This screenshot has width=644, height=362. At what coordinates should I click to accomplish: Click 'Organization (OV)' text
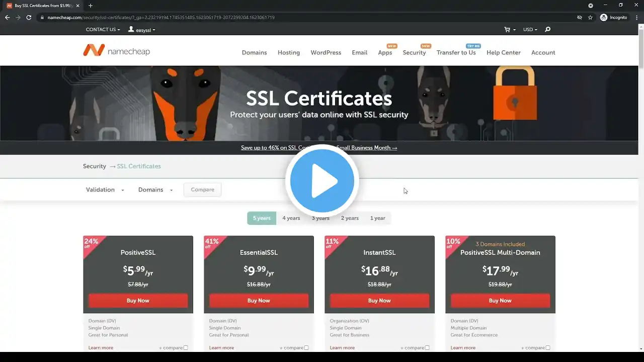(349, 321)
